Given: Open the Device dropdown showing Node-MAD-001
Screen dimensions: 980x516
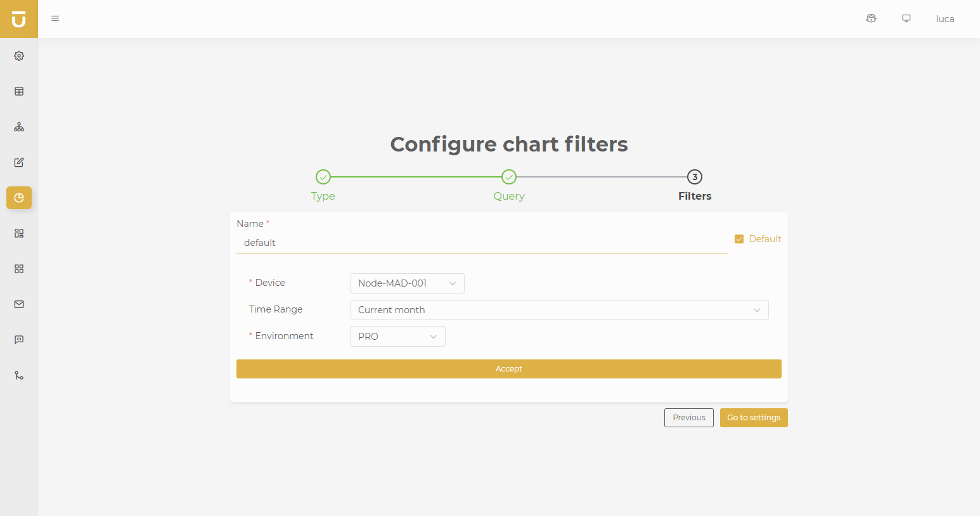Looking at the screenshot, I should click(x=407, y=283).
